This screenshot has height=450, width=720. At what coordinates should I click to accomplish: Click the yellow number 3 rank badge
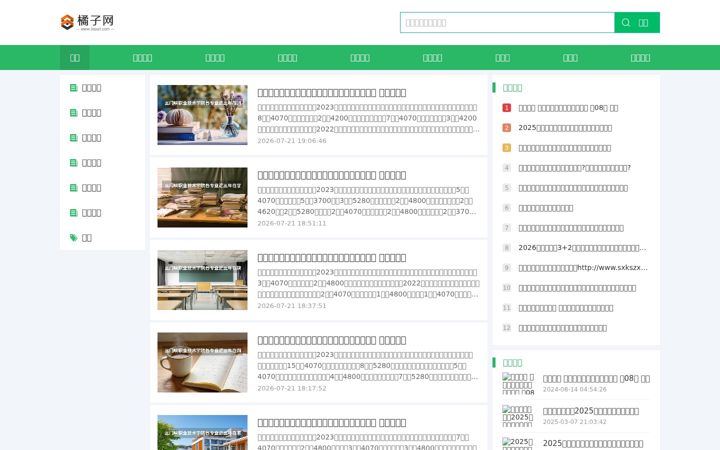(506, 148)
